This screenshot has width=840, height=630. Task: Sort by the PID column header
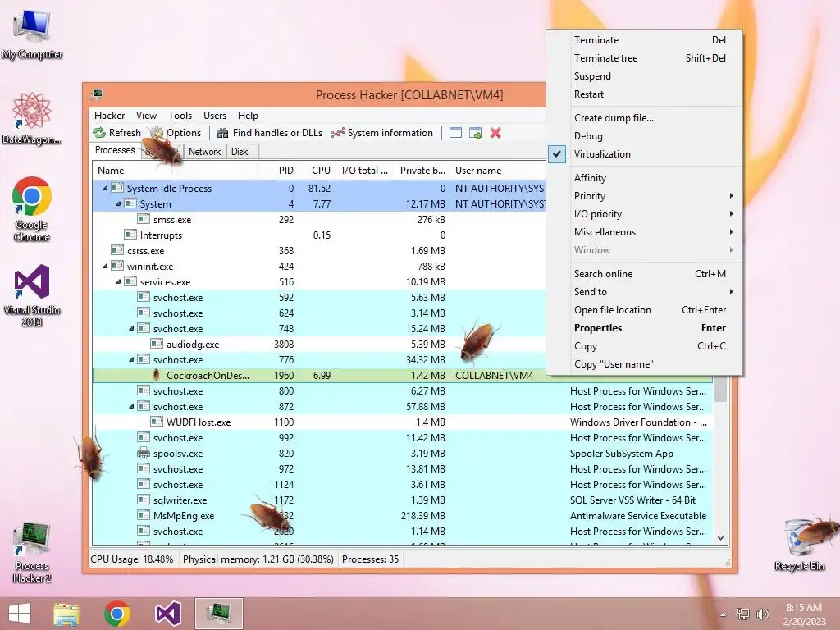278,171
